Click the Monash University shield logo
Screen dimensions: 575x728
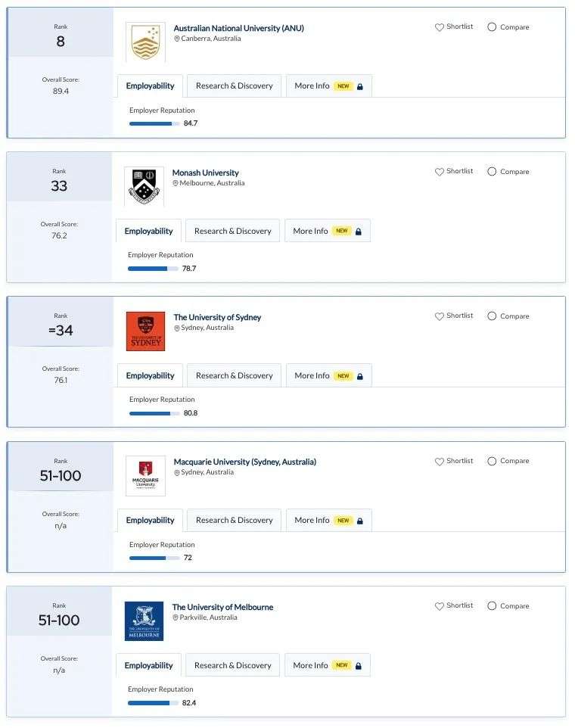point(144,187)
